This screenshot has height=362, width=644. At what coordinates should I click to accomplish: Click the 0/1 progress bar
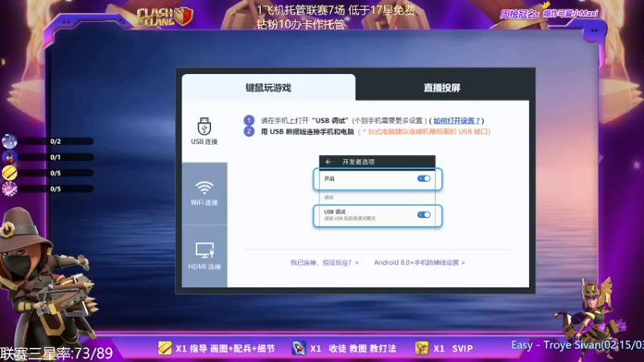pyautogui.click(x=56, y=157)
